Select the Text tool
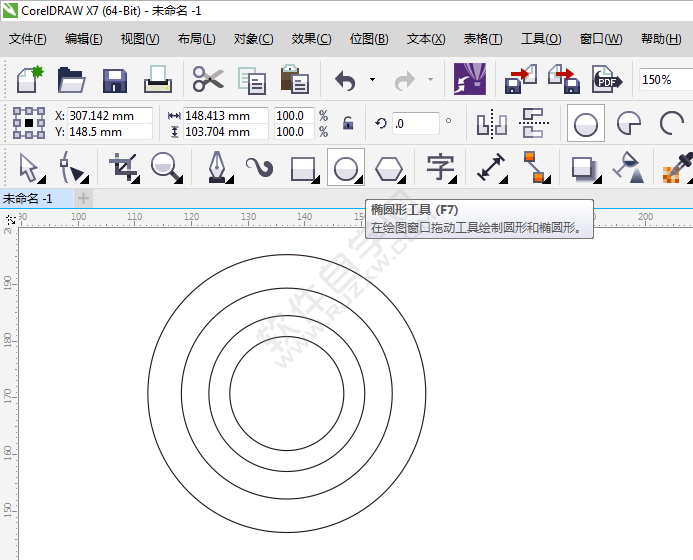The height and width of the screenshot is (560, 693). point(440,167)
